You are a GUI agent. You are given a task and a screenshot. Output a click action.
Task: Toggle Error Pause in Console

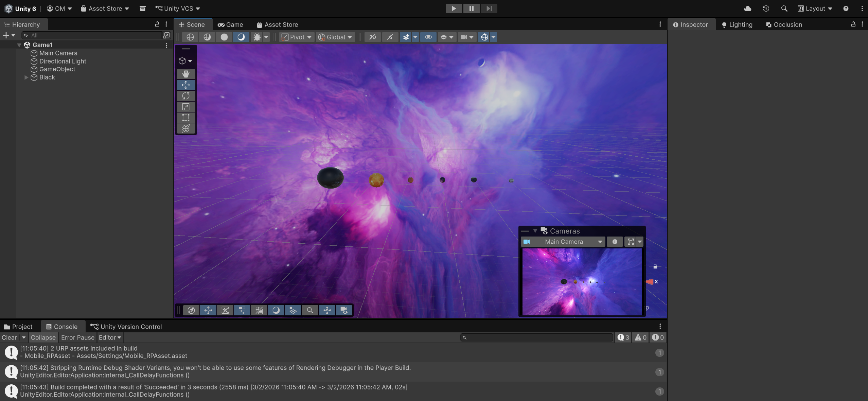(77, 337)
